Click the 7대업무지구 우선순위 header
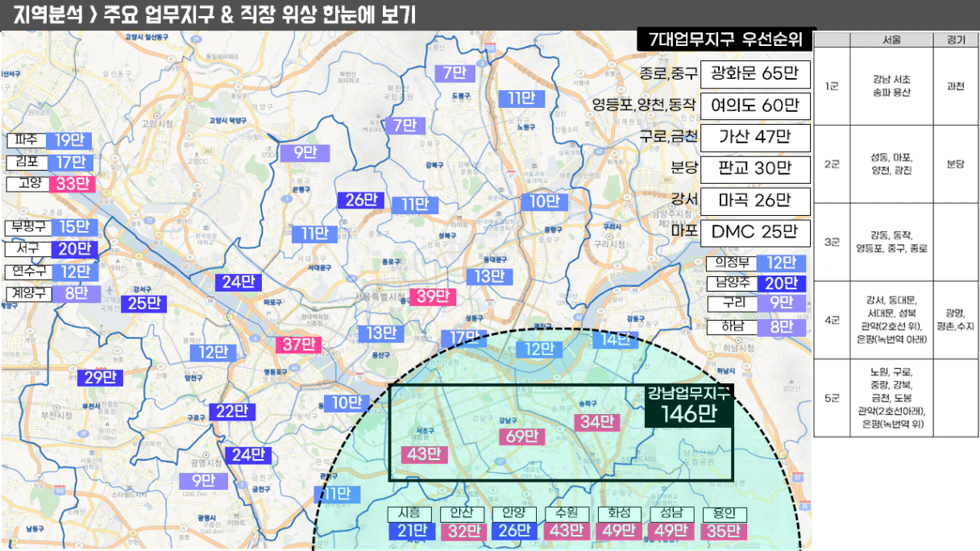Screen dimensions: 980x551 725,39
